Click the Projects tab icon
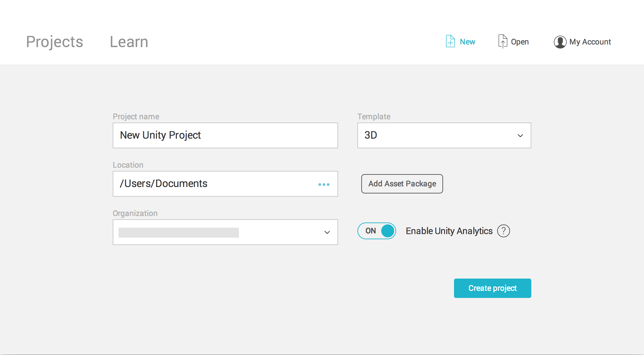Screen dimensions: 644x355 coord(54,42)
